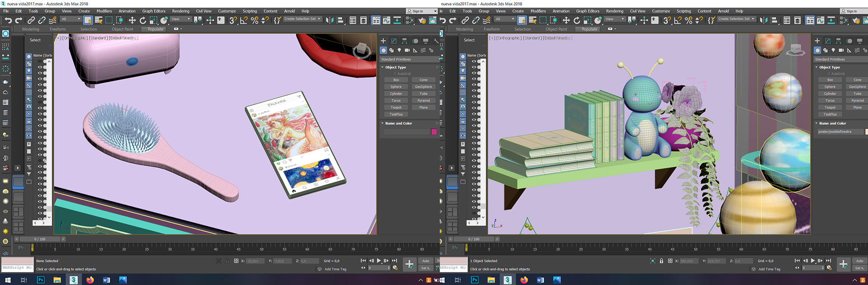
Task: Enable the AutoGrid checkbox in left window
Action: point(394,74)
